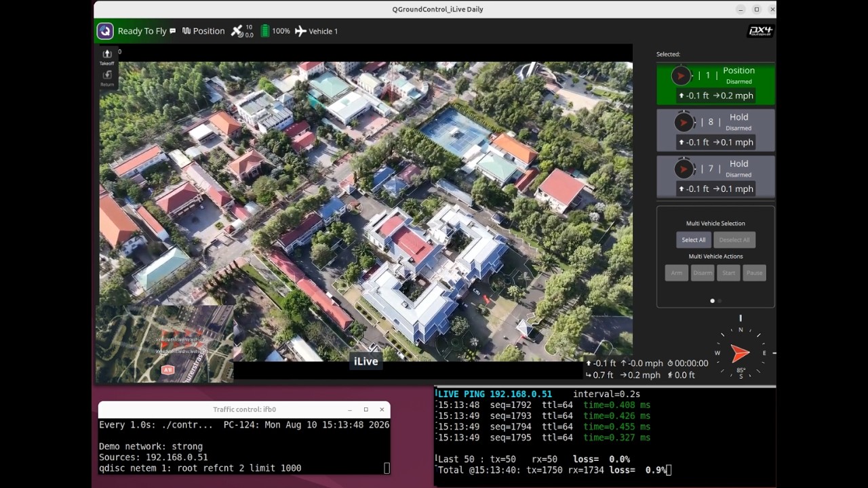The image size is (868, 488).
Task: Close the QGroundControl window
Action: (x=772, y=9)
